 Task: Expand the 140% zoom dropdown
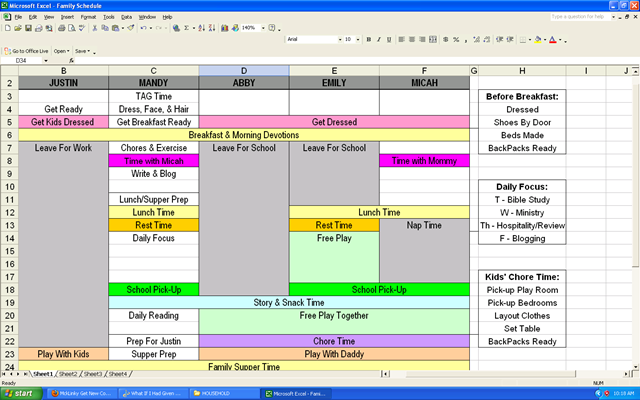[263, 28]
